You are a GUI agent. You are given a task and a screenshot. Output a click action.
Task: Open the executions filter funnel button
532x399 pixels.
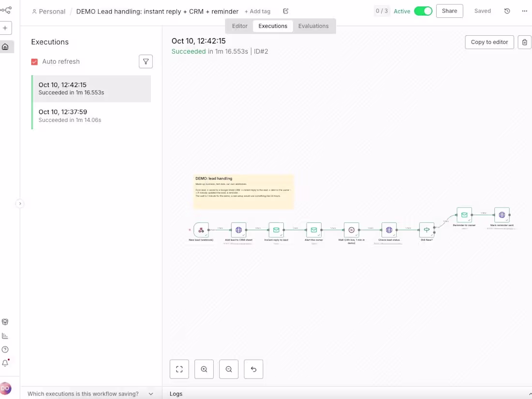146,61
